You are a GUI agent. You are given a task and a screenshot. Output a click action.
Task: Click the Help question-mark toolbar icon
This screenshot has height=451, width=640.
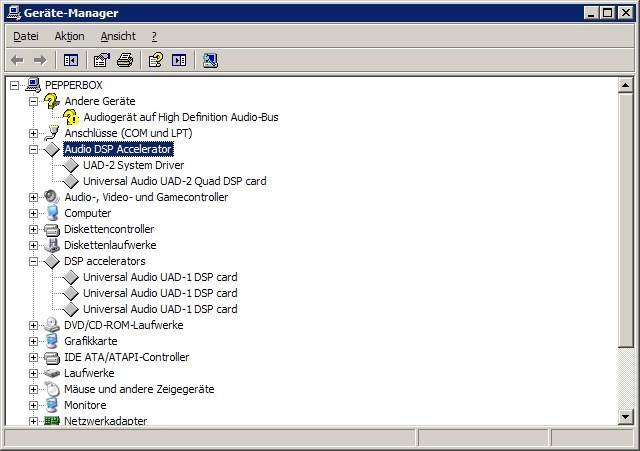coord(156,60)
